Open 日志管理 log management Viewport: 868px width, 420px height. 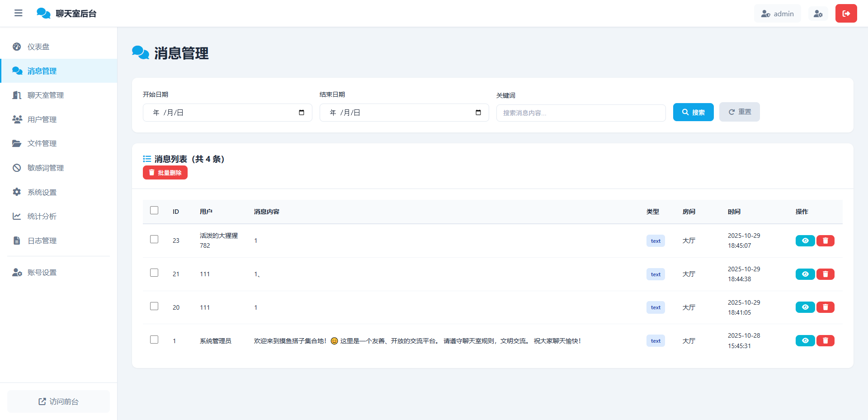(41, 240)
